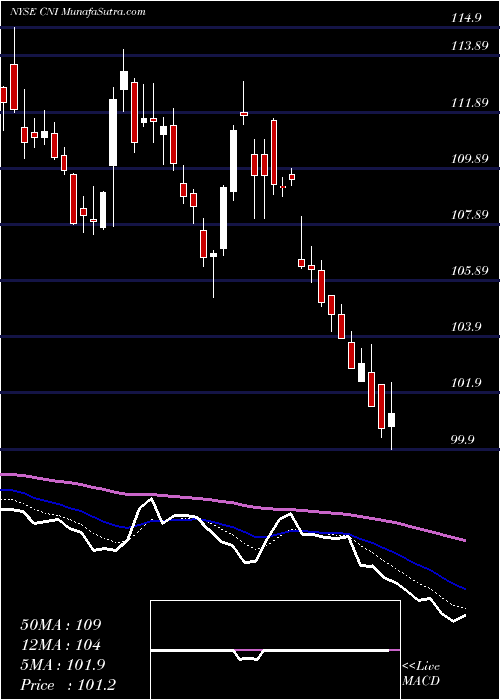
Task: Click the '5MA : 101.9' readout
Action: click(x=62, y=665)
